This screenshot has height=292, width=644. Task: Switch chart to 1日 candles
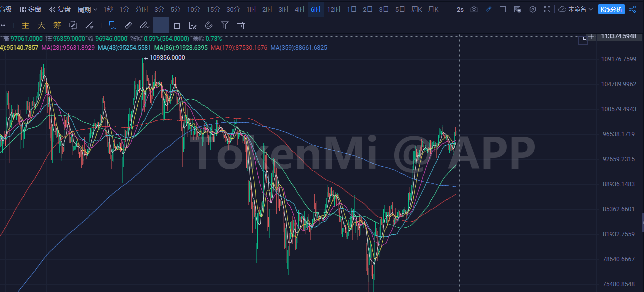(x=352, y=9)
